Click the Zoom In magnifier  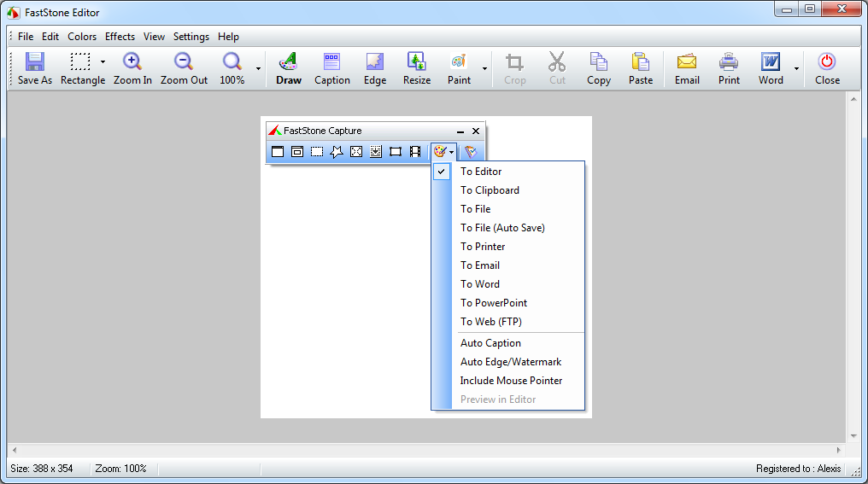[x=132, y=68]
